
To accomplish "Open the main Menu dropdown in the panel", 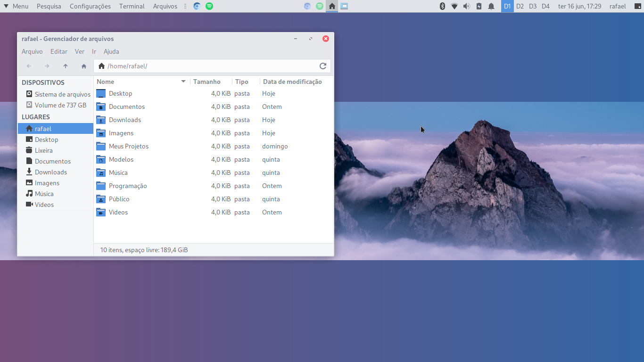I will [x=16, y=6].
